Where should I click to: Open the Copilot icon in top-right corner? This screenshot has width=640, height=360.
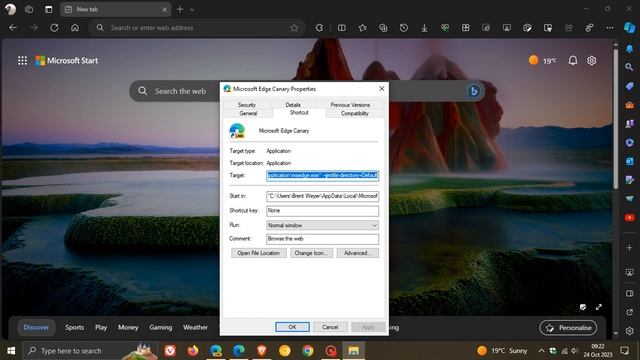coord(629,28)
